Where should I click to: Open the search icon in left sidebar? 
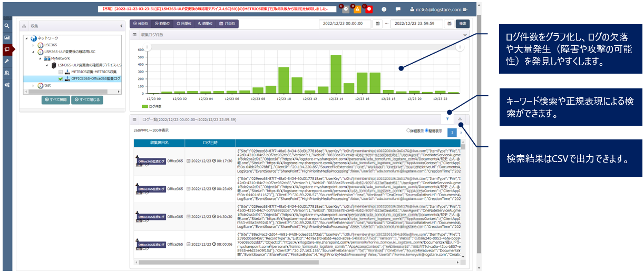click(7, 25)
